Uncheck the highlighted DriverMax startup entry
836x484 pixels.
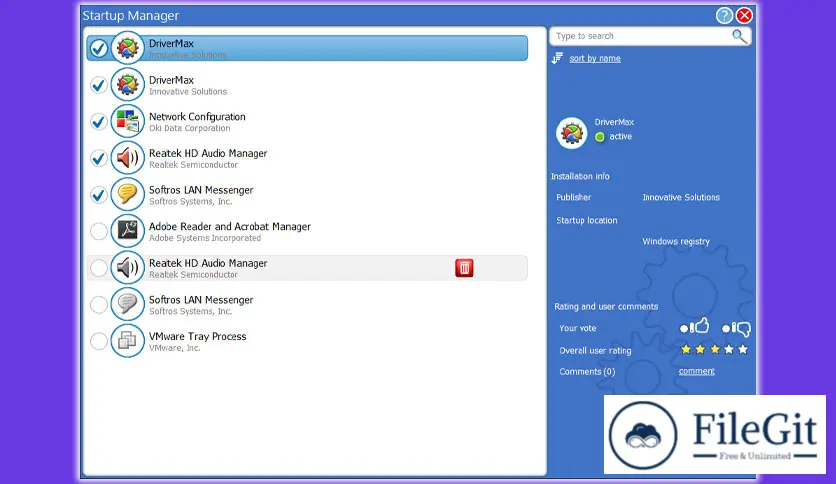coord(99,49)
